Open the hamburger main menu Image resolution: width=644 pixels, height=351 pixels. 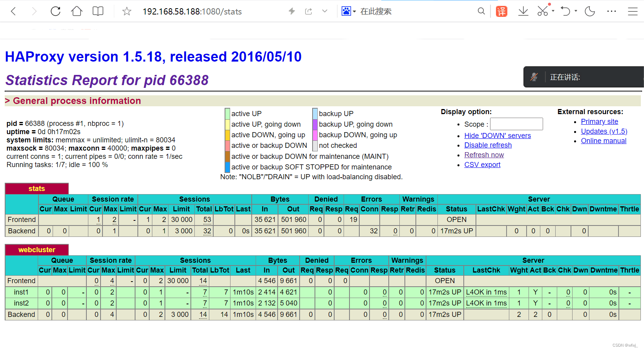pos(633,11)
